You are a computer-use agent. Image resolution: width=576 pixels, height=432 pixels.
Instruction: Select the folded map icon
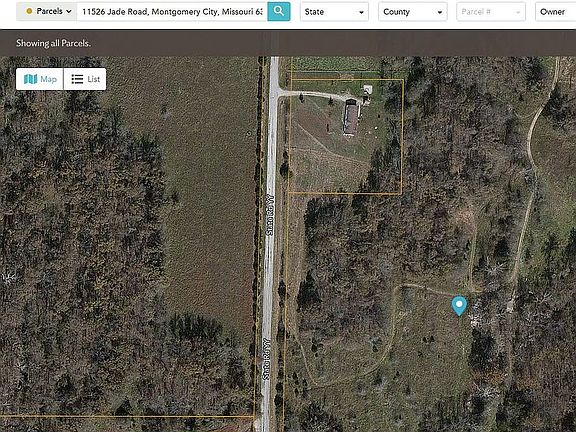[30, 79]
